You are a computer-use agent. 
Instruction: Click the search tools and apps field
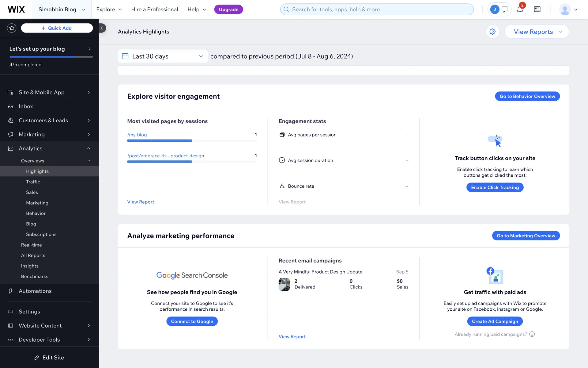[x=377, y=10]
